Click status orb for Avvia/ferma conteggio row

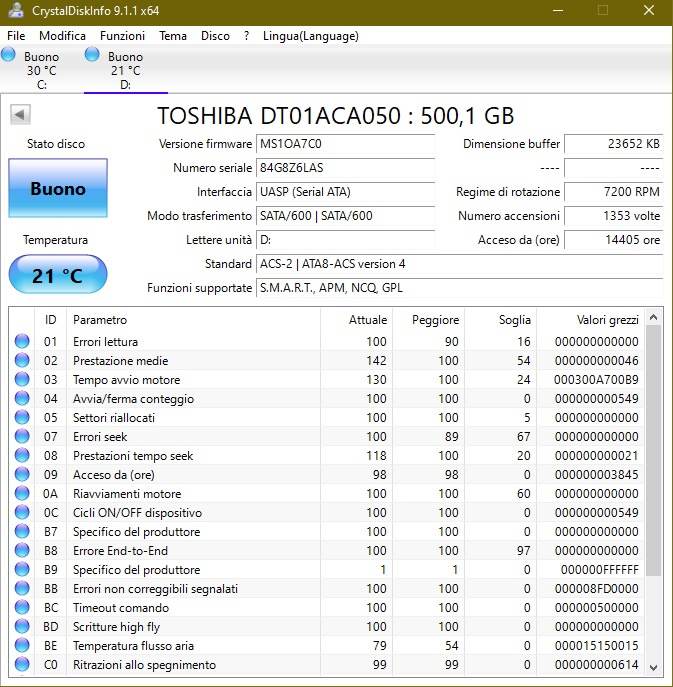22,398
